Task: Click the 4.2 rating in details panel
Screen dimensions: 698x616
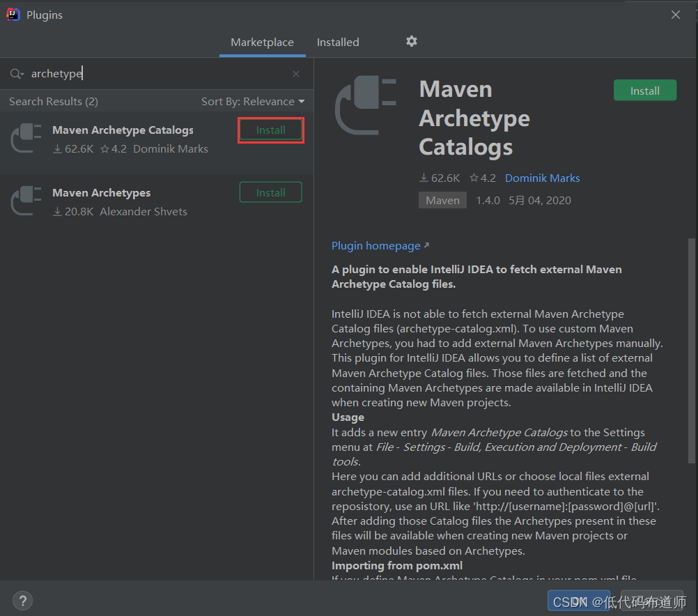Action: (x=483, y=178)
